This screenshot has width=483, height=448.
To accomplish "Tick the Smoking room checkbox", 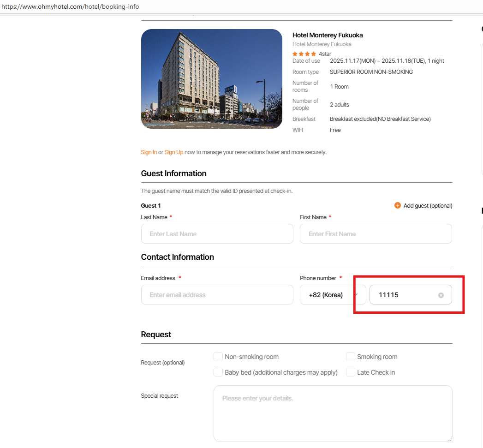I will point(351,357).
